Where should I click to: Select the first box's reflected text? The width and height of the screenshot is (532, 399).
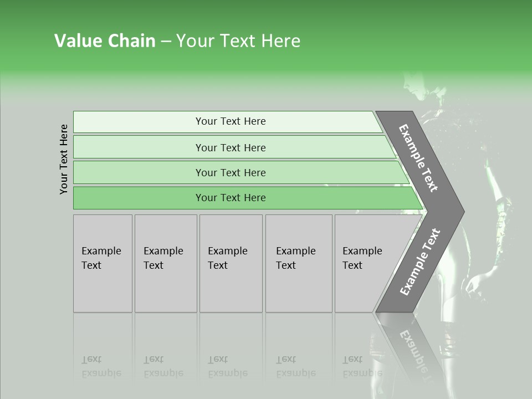(x=101, y=367)
